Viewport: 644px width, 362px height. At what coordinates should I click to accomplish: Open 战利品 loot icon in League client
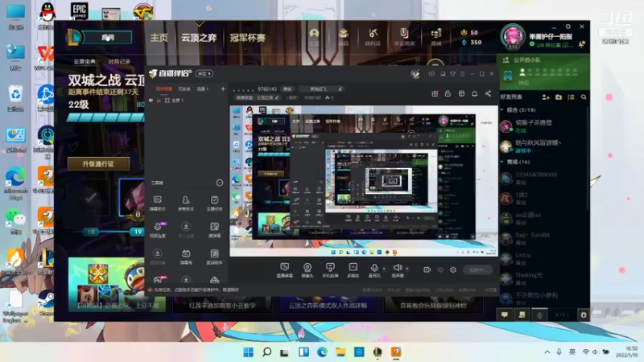pyautogui.click(x=373, y=36)
